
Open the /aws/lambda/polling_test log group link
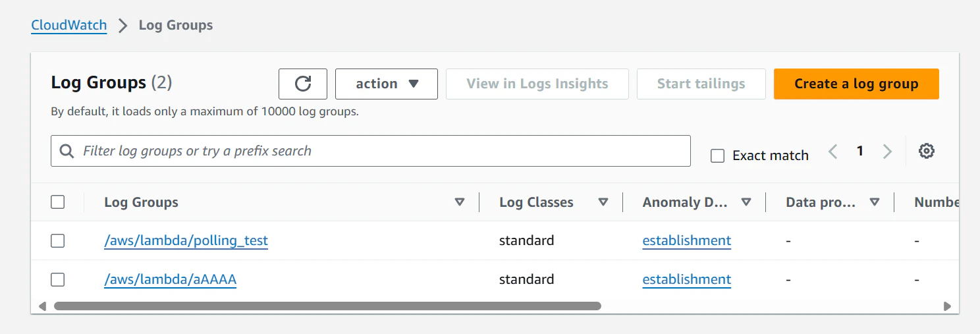coord(186,240)
